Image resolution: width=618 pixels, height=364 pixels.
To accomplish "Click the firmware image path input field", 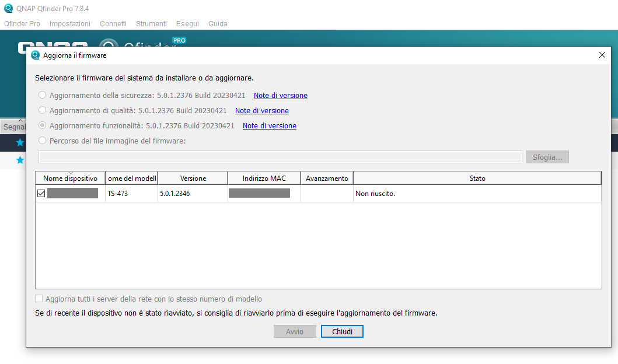I will (280, 157).
